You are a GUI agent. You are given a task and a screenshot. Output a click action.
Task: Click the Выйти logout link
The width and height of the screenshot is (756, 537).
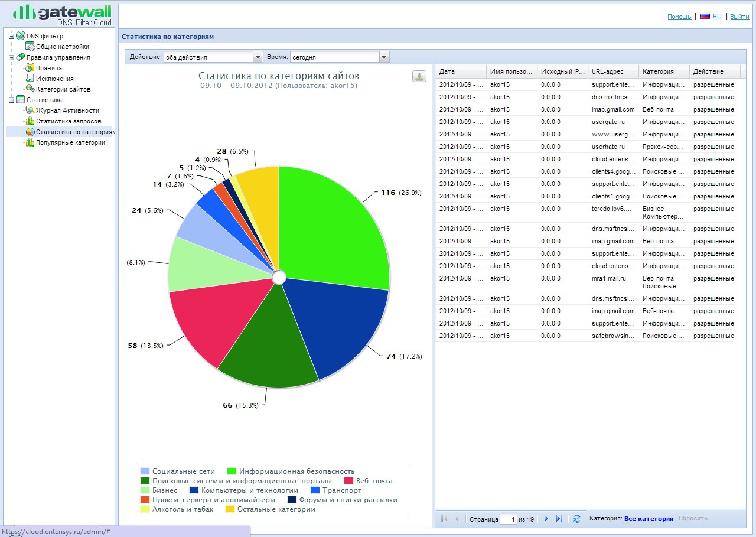coord(739,17)
